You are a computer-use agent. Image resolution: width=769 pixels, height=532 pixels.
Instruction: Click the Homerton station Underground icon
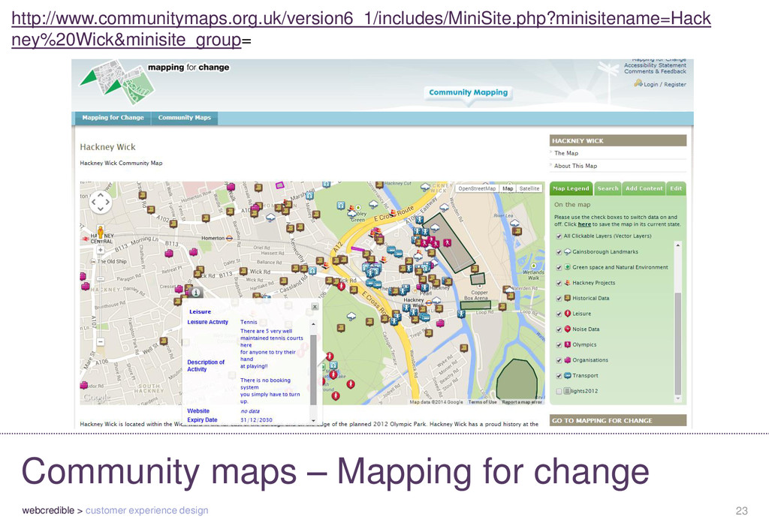[x=229, y=238]
